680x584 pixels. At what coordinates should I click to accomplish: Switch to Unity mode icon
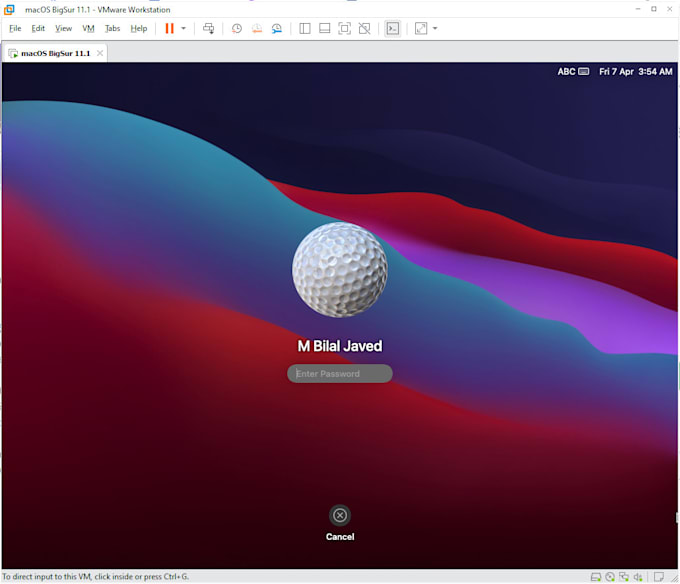pyautogui.click(x=364, y=29)
